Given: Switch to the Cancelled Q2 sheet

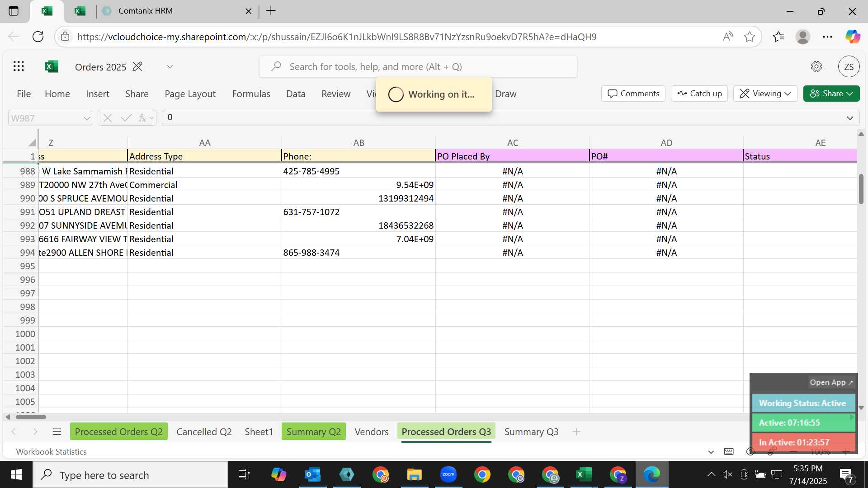Looking at the screenshot, I should coord(204,432).
